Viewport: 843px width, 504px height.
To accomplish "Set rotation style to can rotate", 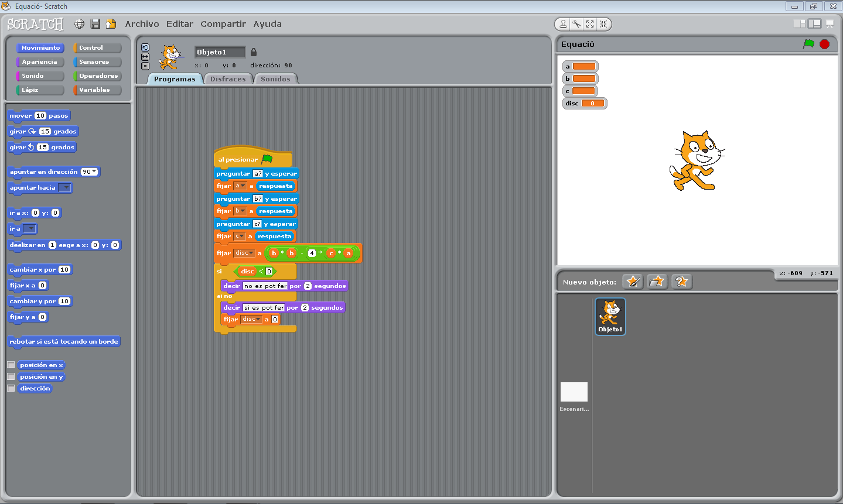I will (145, 47).
